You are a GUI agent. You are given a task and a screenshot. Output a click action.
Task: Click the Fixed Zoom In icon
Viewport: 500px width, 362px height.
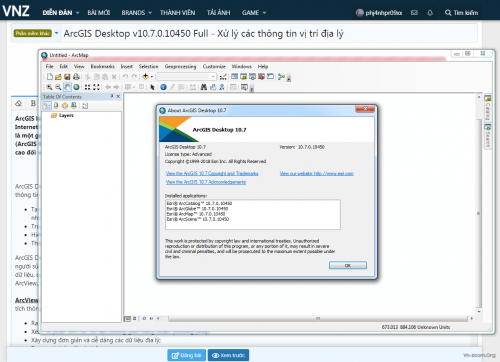click(87, 87)
